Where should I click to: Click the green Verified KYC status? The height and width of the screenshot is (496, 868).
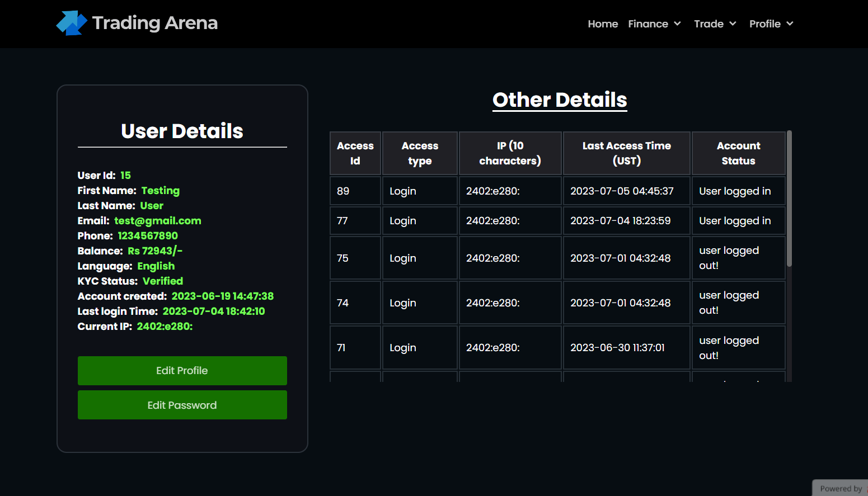(162, 281)
